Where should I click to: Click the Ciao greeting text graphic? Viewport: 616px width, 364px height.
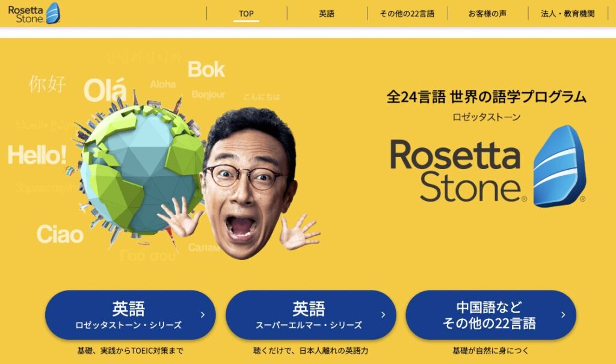coord(60,234)
